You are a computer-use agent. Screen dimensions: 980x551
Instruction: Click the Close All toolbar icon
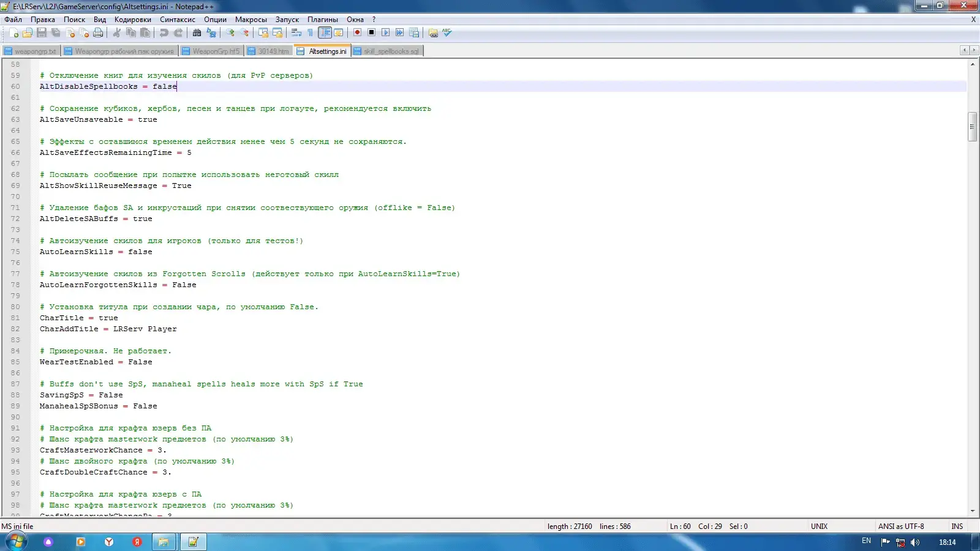pos(84,33)
